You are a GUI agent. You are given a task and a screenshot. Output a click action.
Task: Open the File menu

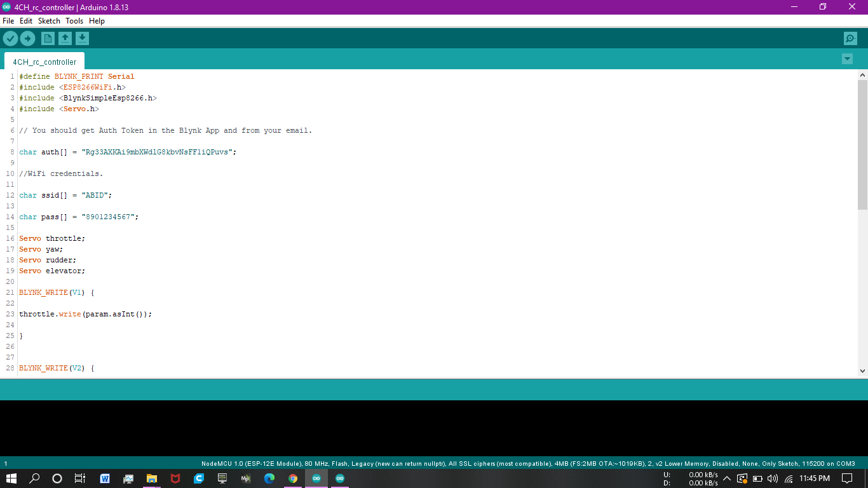click(8, 21)
